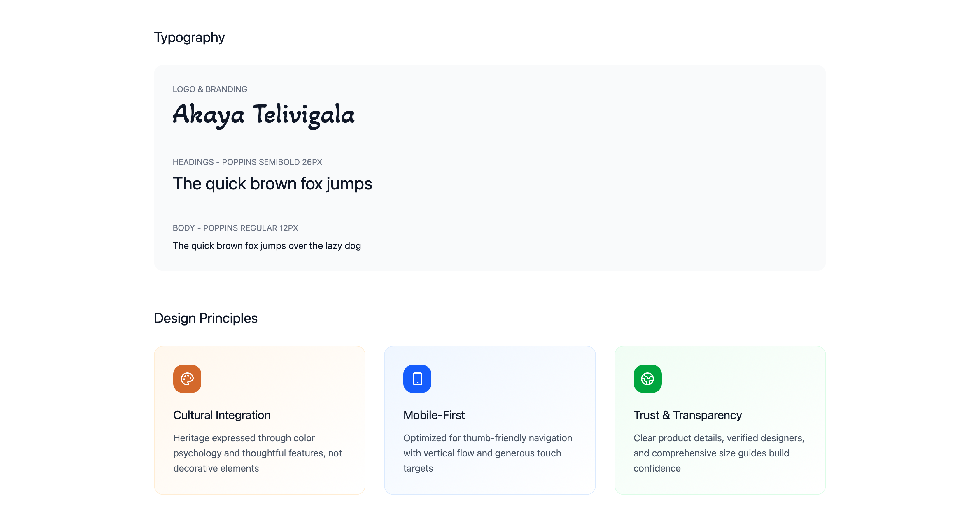980x531 pixels.
Task: Click the Mobile-First description paragraph
Action: 487,453
